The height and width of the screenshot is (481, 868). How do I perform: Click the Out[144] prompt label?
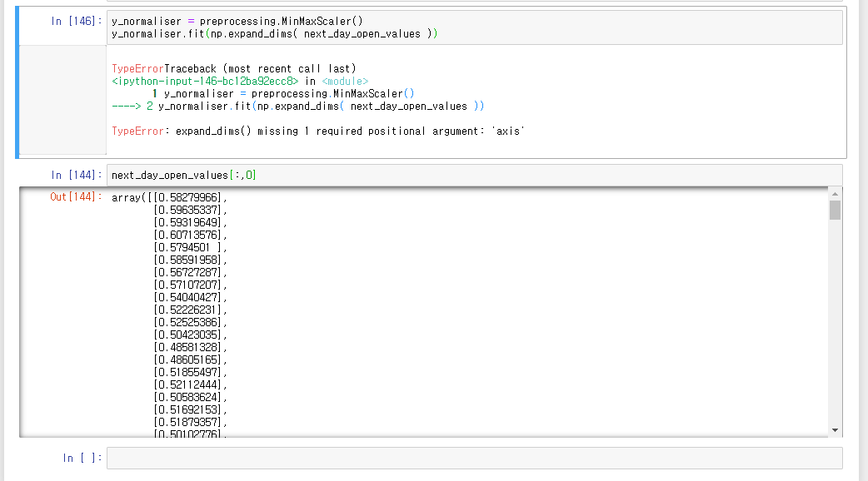76,197
